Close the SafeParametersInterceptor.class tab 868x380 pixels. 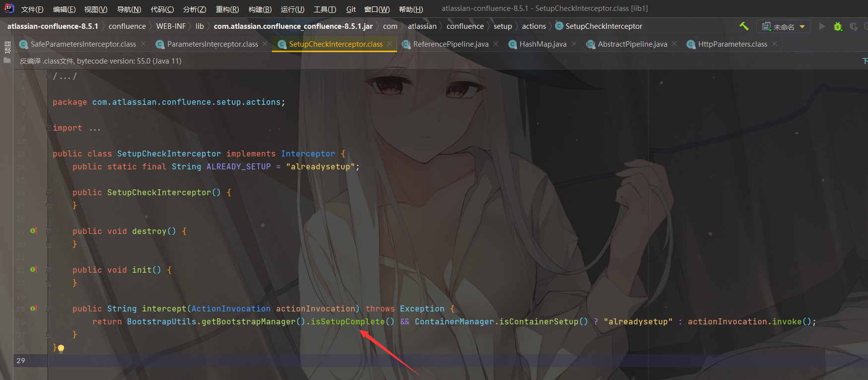143,44
